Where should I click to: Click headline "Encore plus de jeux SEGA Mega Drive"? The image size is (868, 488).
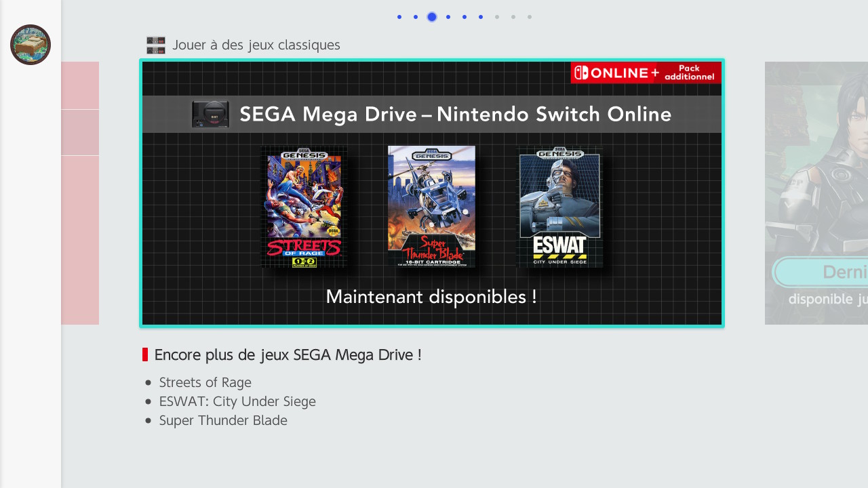(x=288, y=354)
